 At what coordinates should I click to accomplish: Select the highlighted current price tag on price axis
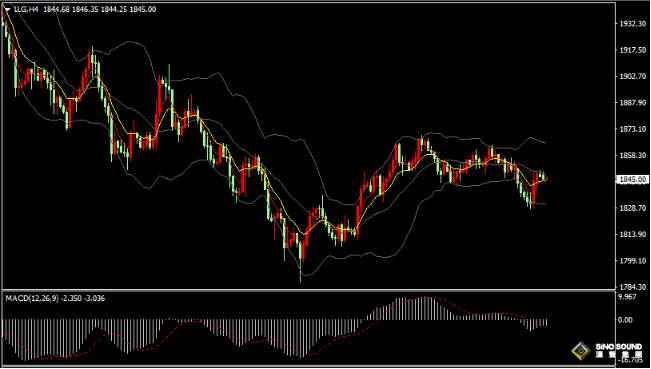point(633,179)
